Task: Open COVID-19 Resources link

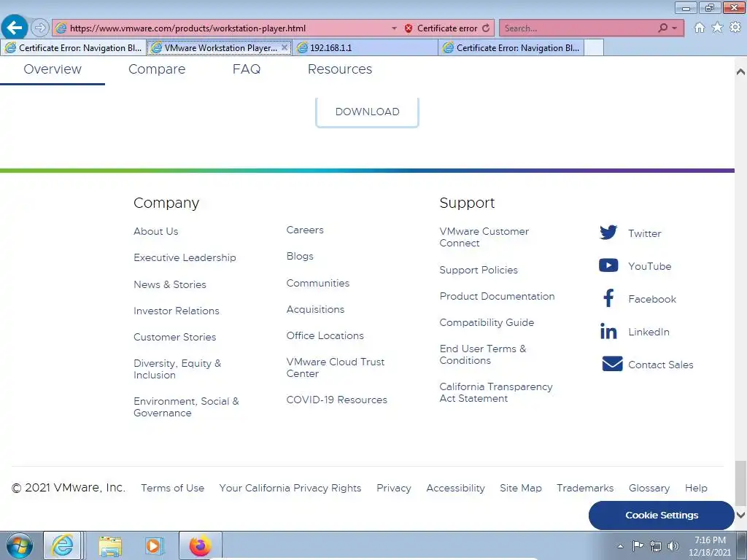Action: (x=337, y=400)
